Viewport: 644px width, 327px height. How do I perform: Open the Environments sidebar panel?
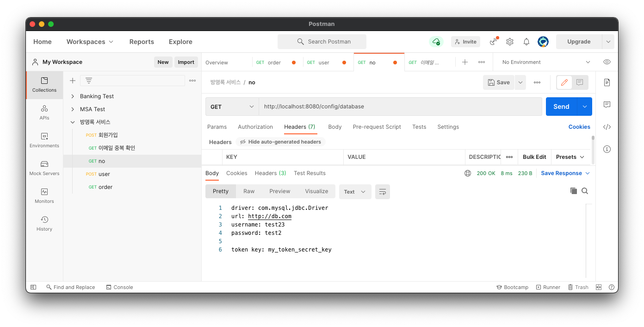coord(44,140)
